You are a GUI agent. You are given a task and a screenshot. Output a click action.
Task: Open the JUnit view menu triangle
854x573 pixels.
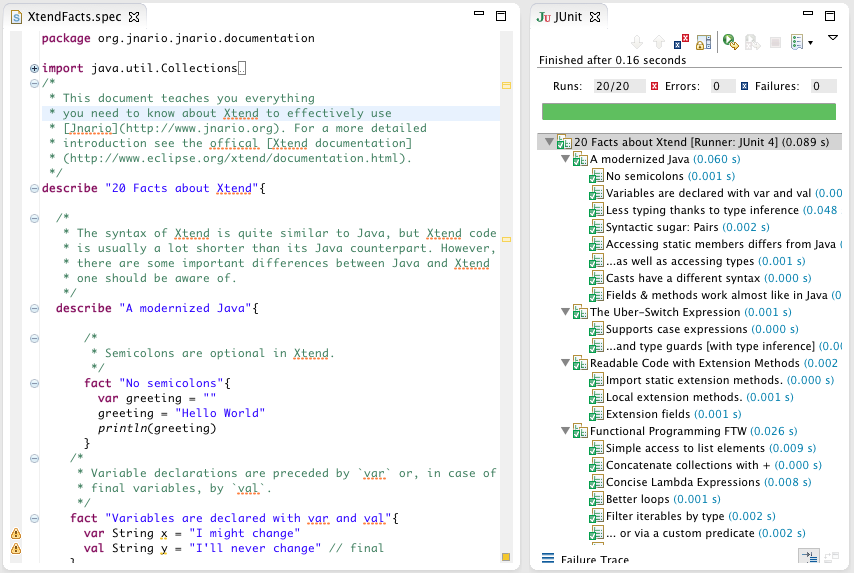833,38
